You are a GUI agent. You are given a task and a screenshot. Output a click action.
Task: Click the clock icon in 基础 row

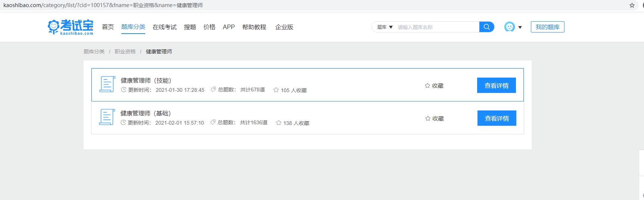[123, 122]
